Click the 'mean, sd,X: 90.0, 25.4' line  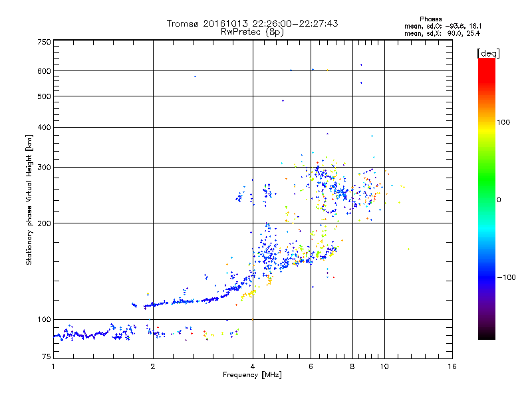pos(442,33)
